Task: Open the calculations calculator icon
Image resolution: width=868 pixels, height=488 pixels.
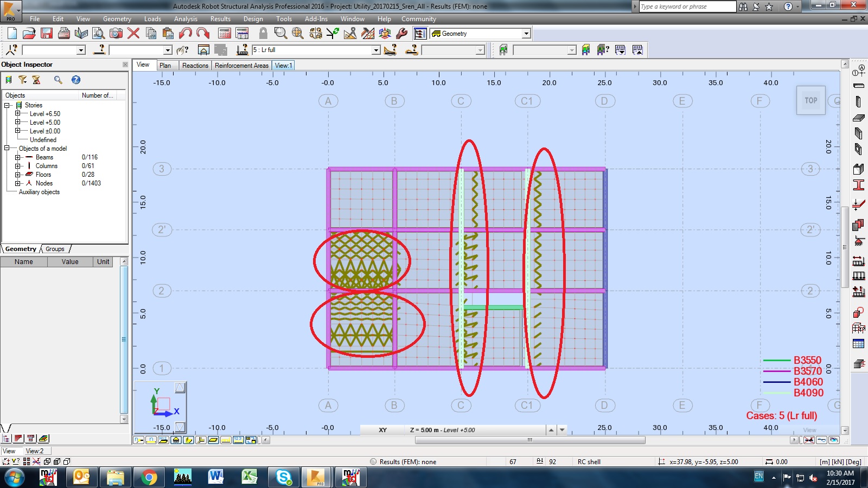Action: point(225,34)
